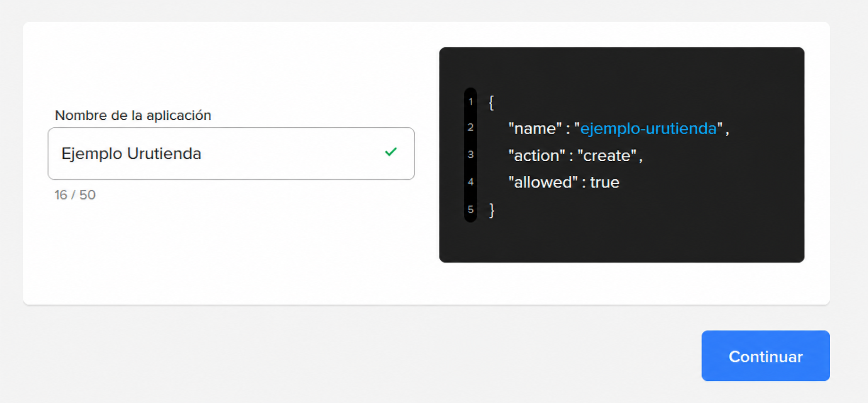The image size is (868, 403).
Task: Click the "create" value in code
Action: [x=607, y=156]
